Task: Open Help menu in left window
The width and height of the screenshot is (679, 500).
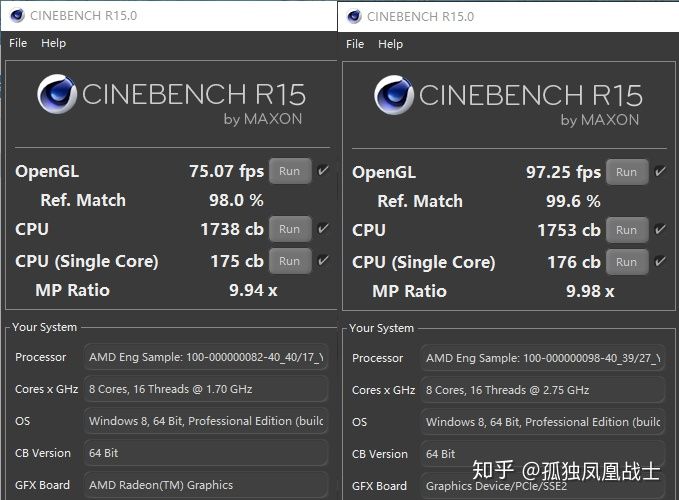Action: (53, 43)
